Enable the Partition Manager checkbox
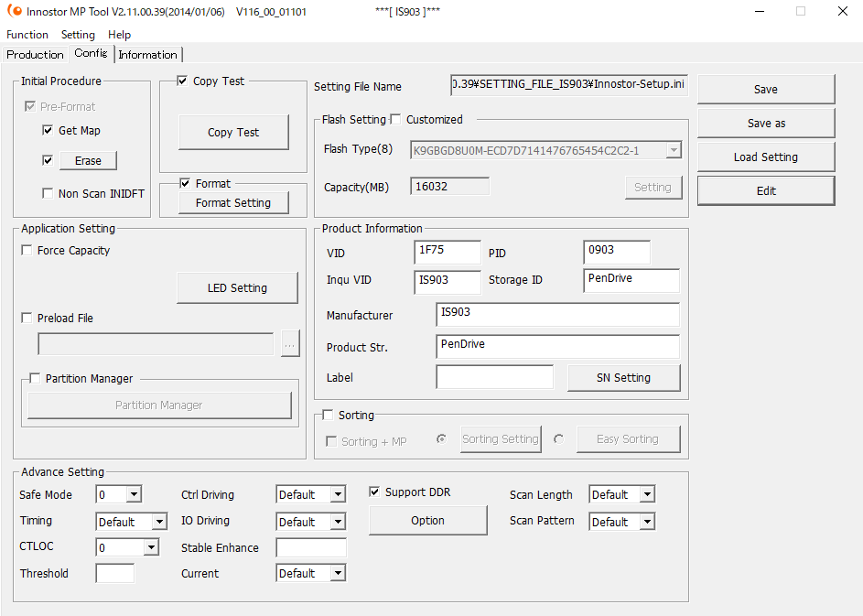The image size is (863, 616). 35,378
